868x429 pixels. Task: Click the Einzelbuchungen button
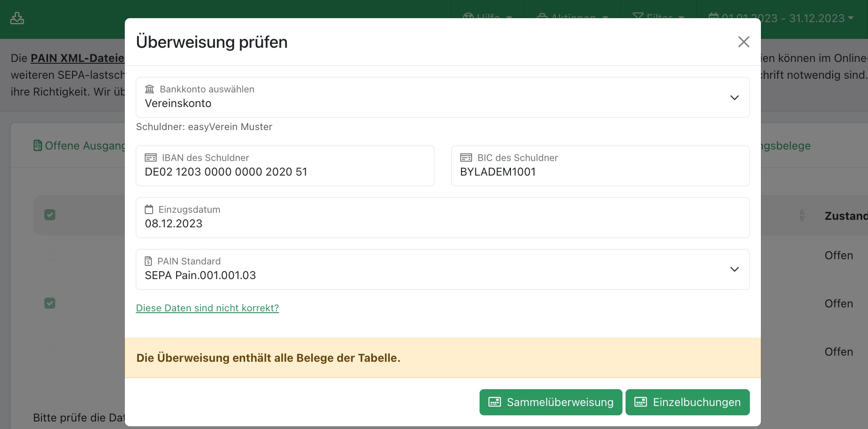(x=687, y=402)
